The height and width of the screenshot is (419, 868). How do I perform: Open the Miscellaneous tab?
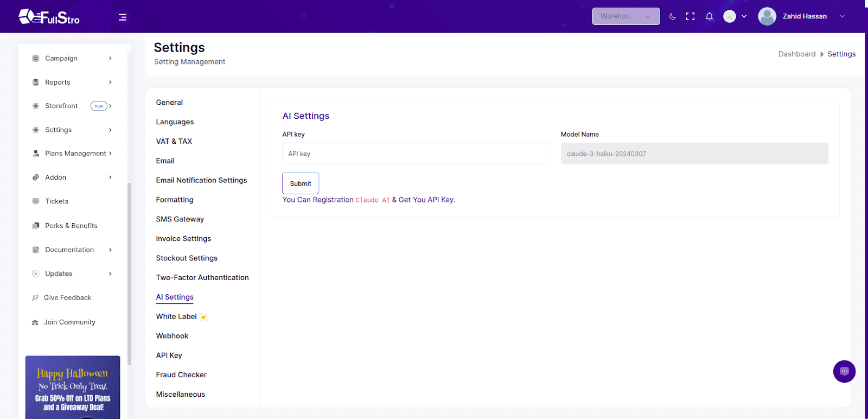coord(181,395)
